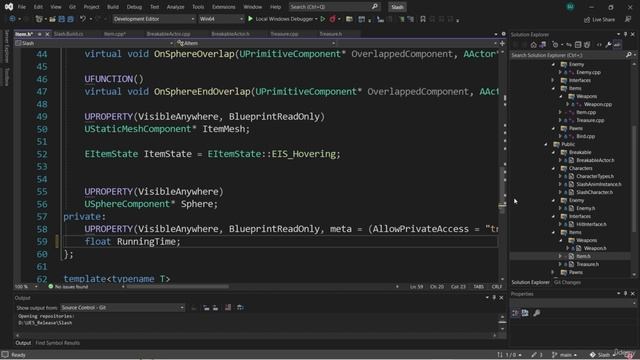This screenshot has width=640, height=360.
Task: Collapse the Breakable folder
Action: tap(554, 152)
